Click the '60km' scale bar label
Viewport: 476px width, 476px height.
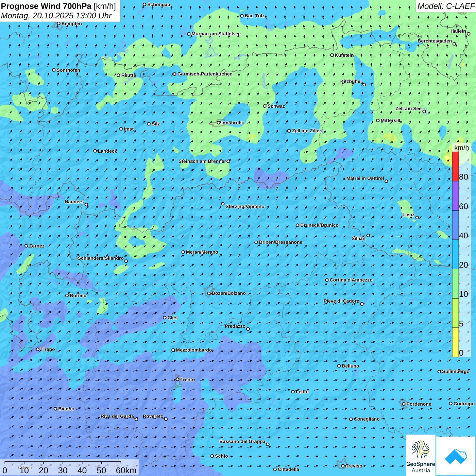pos(126,470)
